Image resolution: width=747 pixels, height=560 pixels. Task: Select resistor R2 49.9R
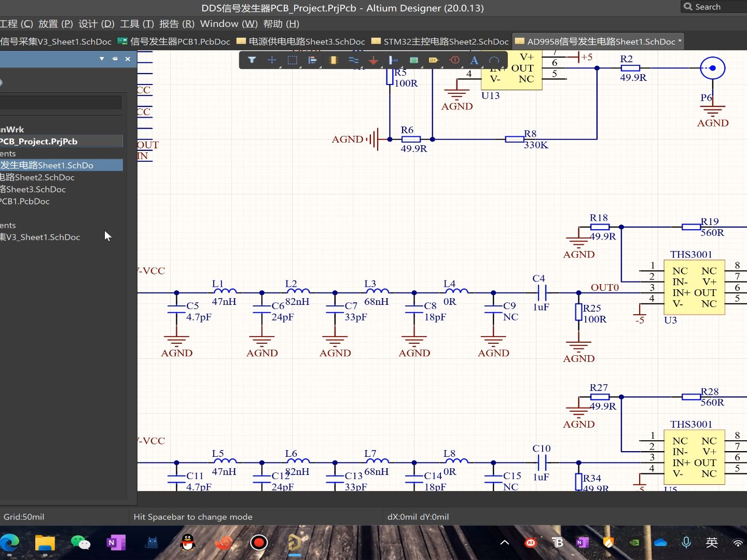point(630,68)
